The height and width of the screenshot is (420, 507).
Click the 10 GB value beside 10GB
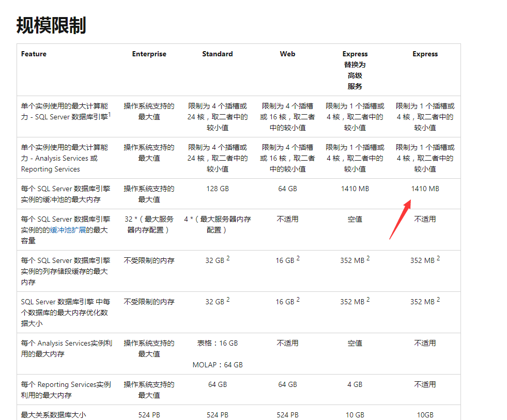pyautogui.click(x=355, y=415)
